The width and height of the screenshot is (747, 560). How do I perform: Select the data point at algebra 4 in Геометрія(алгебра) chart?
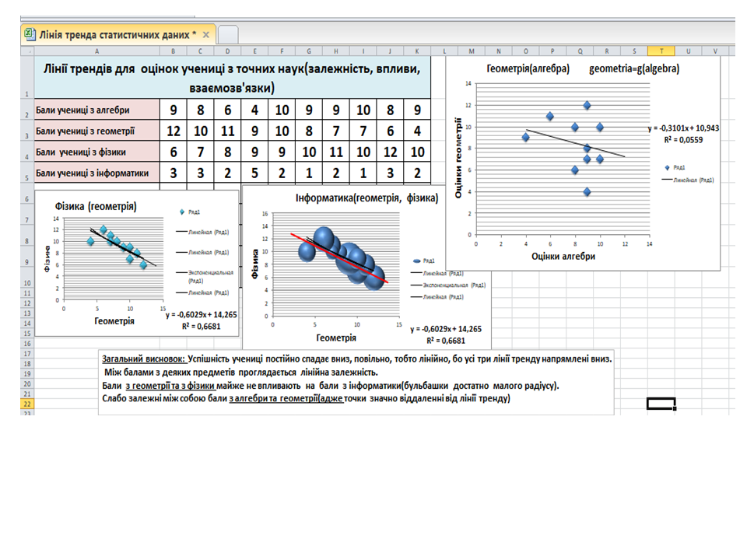click(x=525, y=137)
